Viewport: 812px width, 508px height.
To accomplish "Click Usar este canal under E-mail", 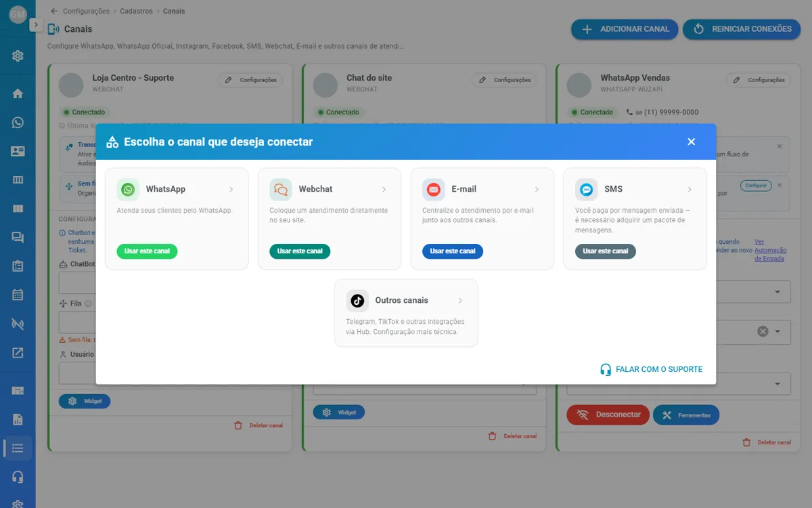I will tap(453, 251).
